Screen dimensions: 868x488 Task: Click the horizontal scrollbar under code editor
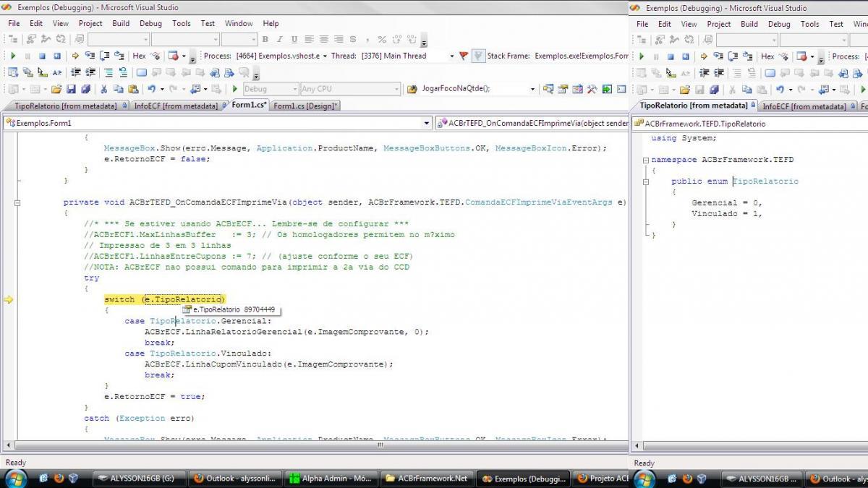click(x=314, y=445)
